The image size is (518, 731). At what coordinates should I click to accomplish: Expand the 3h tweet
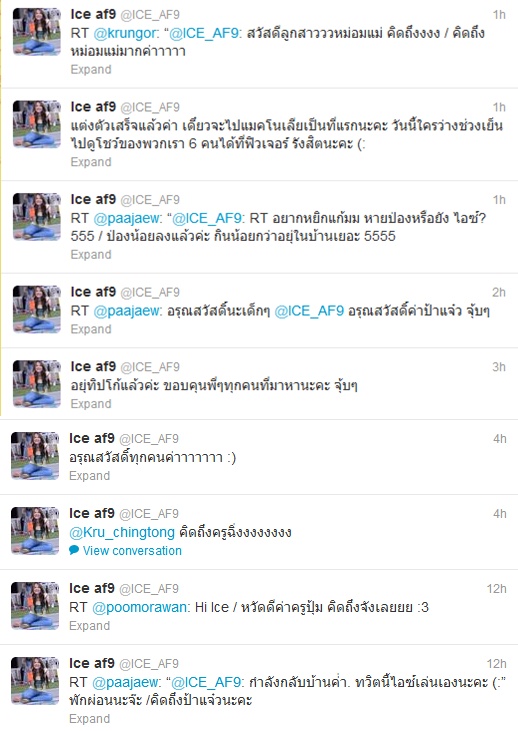(x=91, y=404)
